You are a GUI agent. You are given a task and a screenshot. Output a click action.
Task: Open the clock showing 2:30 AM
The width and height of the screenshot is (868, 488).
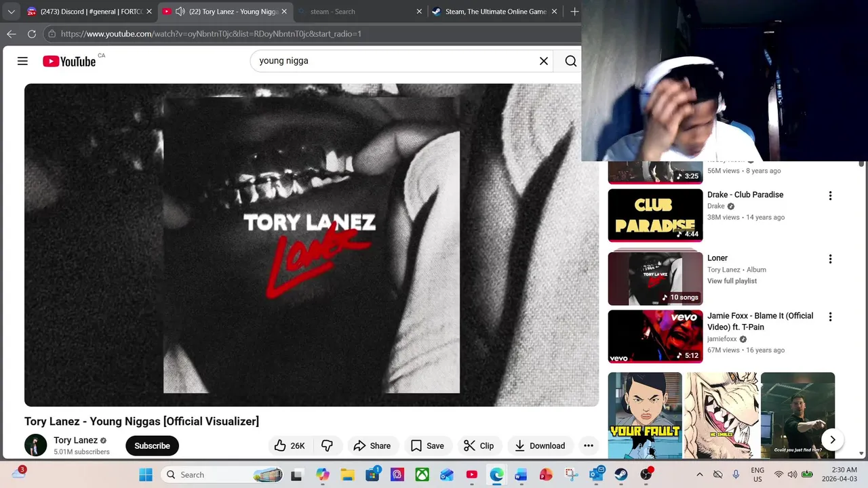click(x=839, y=474)
